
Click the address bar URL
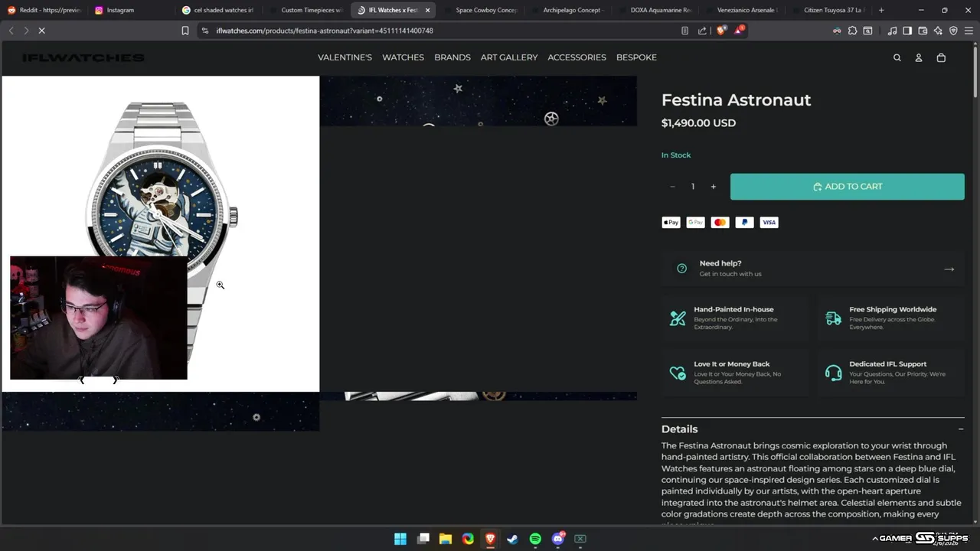click(325, 31)
